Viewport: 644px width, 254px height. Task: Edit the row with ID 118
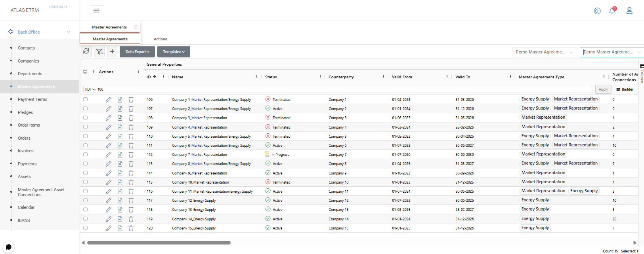coord(109,210)
